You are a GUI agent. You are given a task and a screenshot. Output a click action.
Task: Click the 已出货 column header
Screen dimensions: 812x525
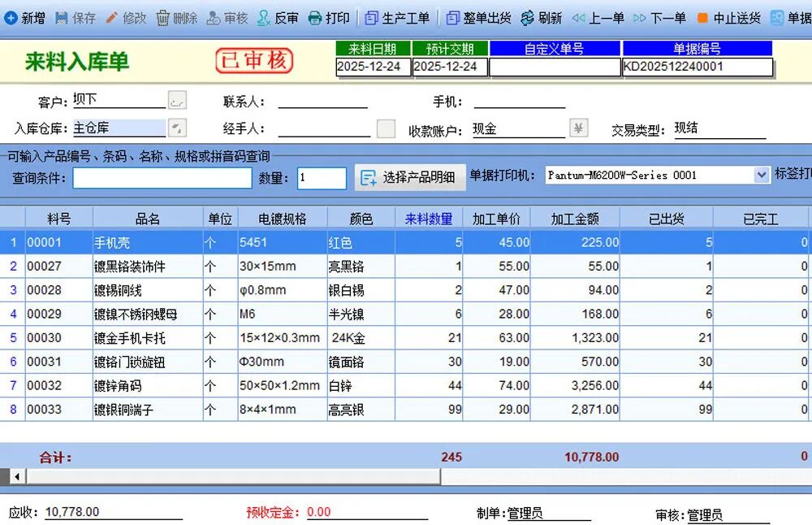[x=667, y=219]
